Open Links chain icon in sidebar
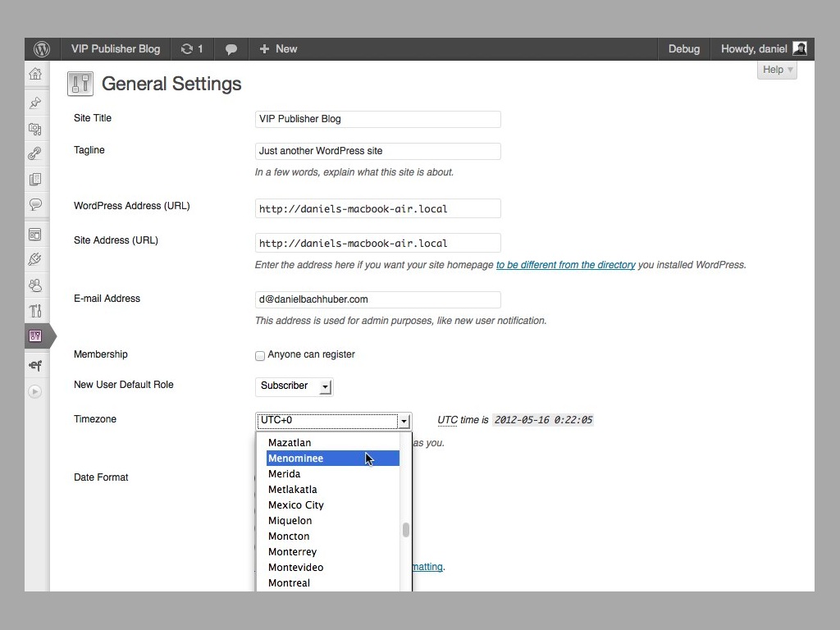This screenshot has width=840, height=630. coord(35,153)
